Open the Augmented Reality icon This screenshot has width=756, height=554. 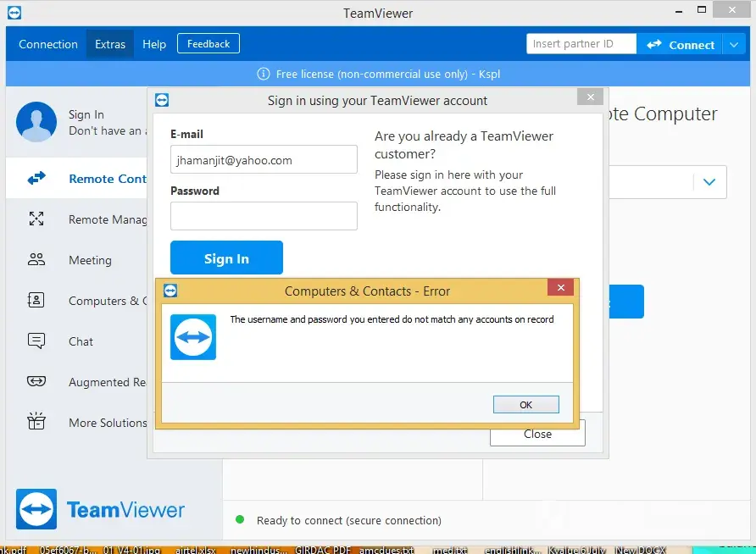(x=36, y=382)
